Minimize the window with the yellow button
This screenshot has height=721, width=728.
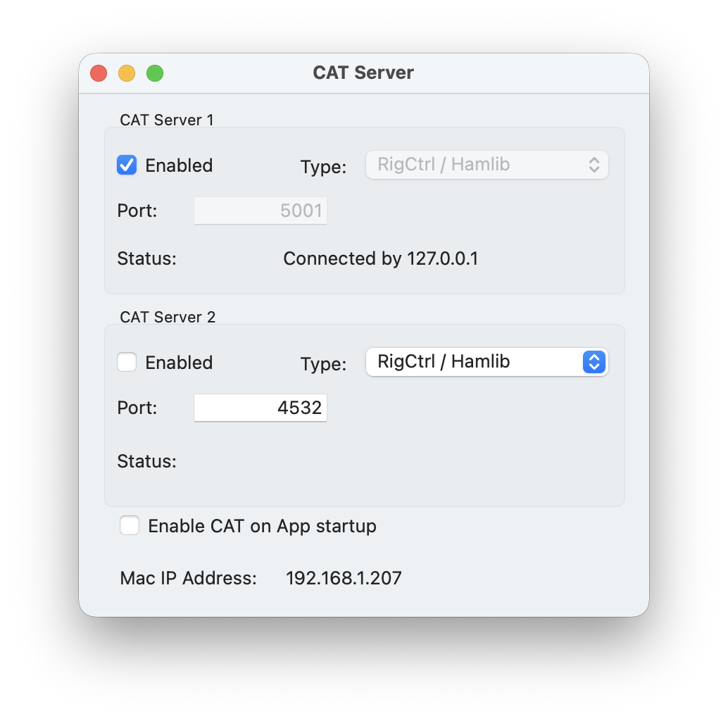coord(127,73)
